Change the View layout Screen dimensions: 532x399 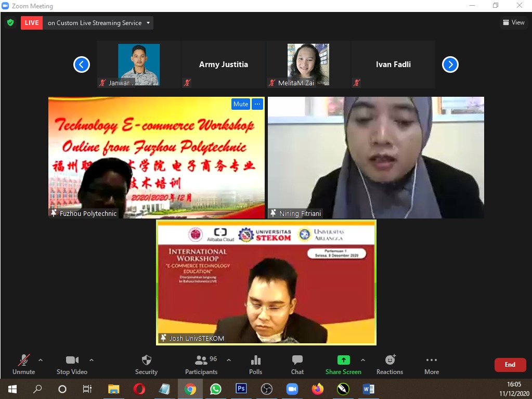(514, 22)
